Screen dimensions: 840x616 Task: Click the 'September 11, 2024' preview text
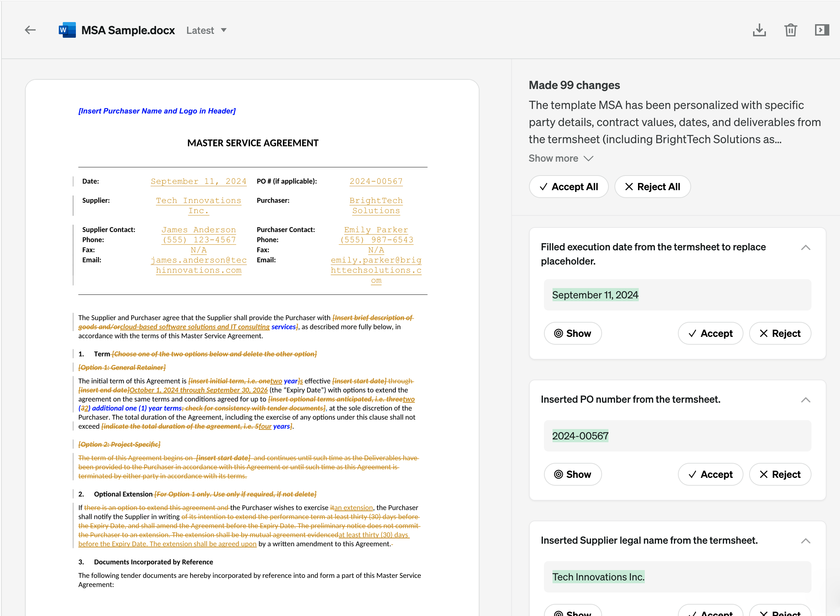point(595,294)
